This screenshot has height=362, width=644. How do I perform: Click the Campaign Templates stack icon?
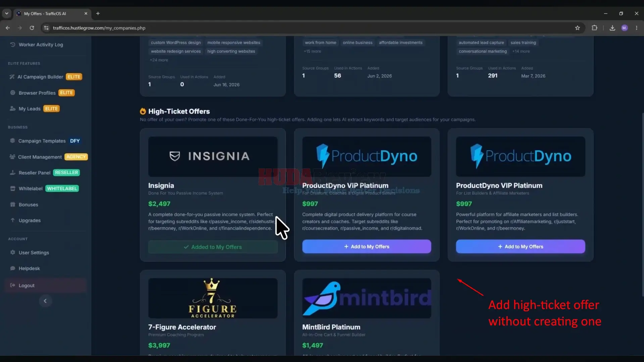12,141
